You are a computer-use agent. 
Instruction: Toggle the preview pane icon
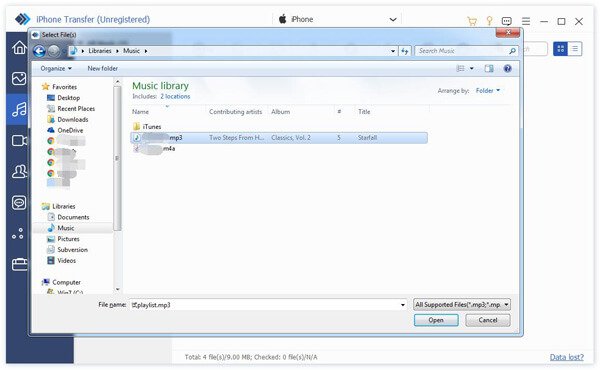tap(489, 68)
